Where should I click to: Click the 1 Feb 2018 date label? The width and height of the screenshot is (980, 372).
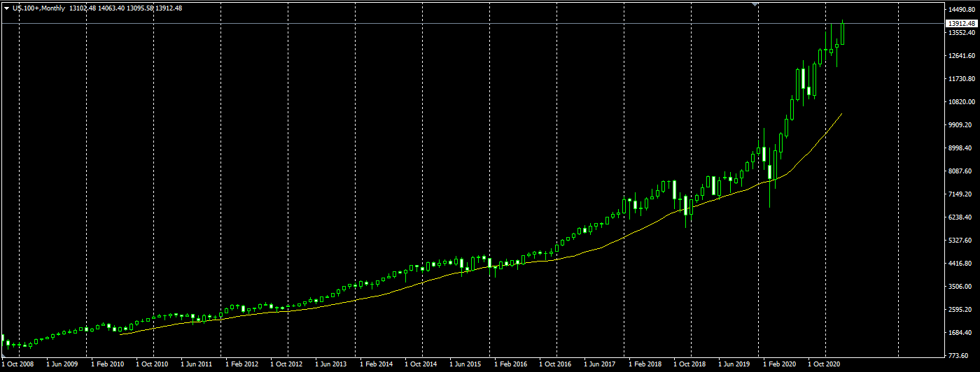(x=645, y=364)
